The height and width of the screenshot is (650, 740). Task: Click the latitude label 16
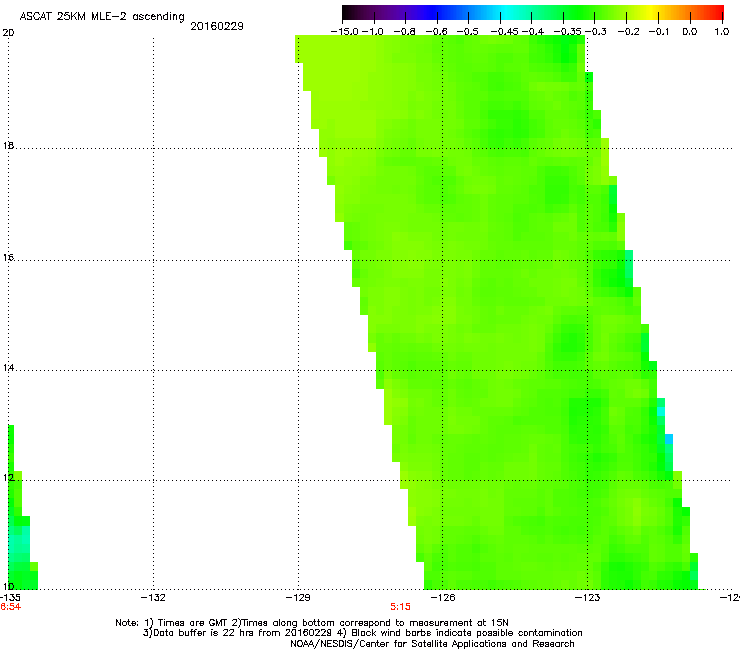(8, 258)
